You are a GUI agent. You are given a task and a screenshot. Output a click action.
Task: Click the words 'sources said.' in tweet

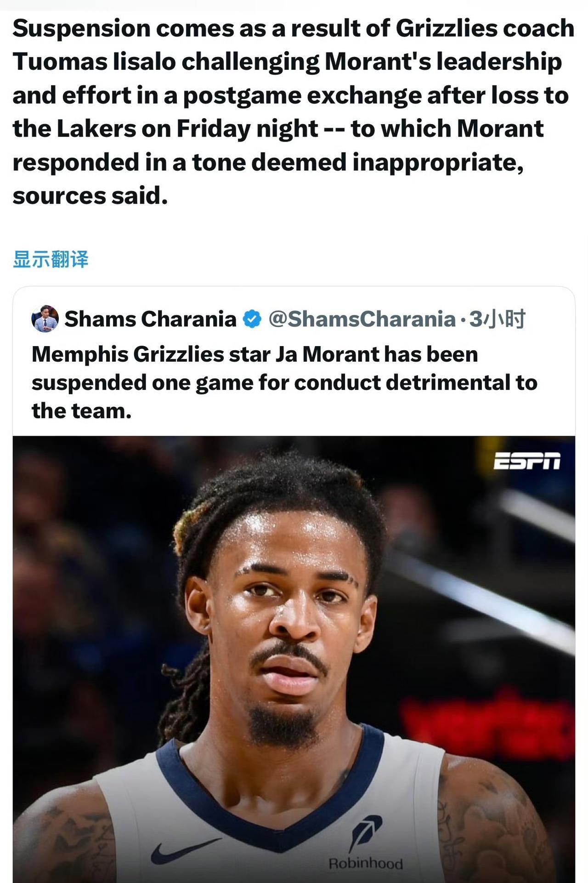(x=90, y=196)
